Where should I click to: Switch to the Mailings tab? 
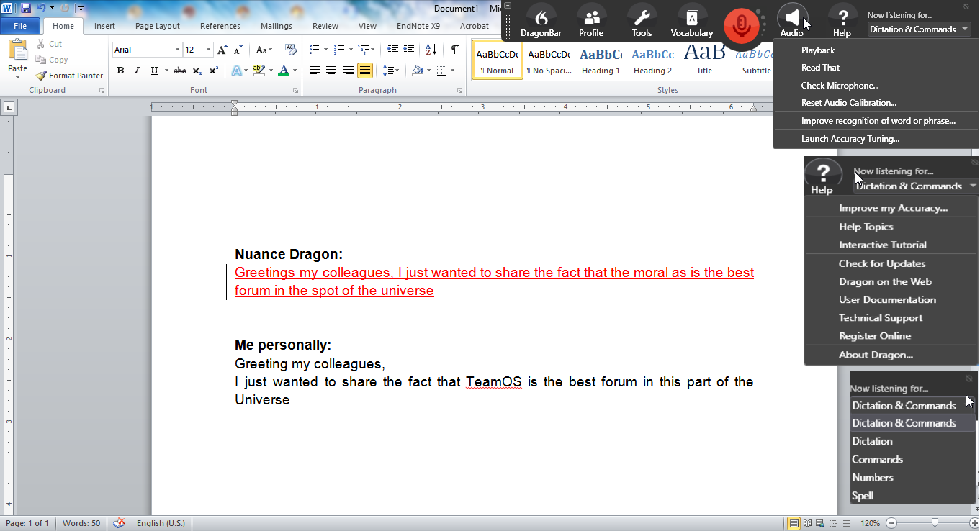pyautogui.click(x=277, y=26)
